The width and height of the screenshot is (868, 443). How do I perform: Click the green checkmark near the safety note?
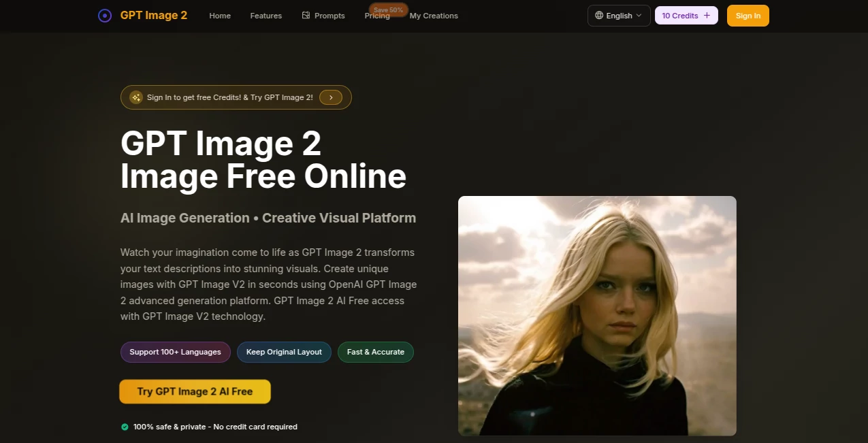click(x=125, y=427)
